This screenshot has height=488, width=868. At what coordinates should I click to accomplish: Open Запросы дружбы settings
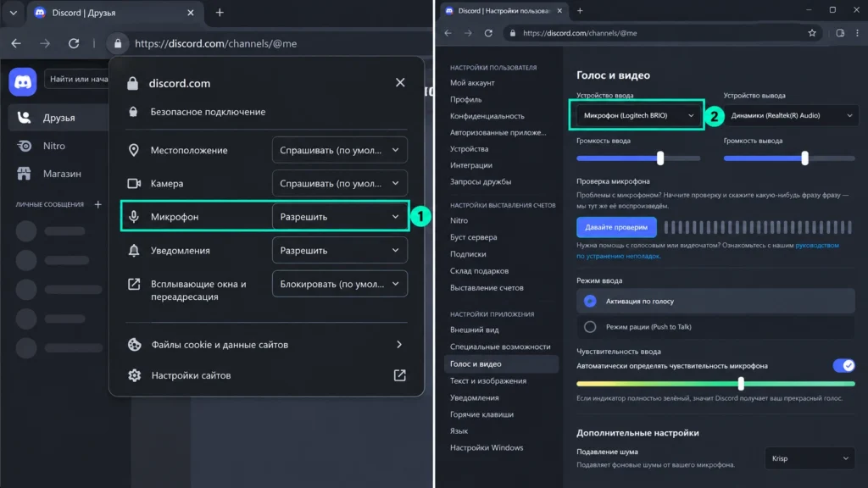point(481,181)
